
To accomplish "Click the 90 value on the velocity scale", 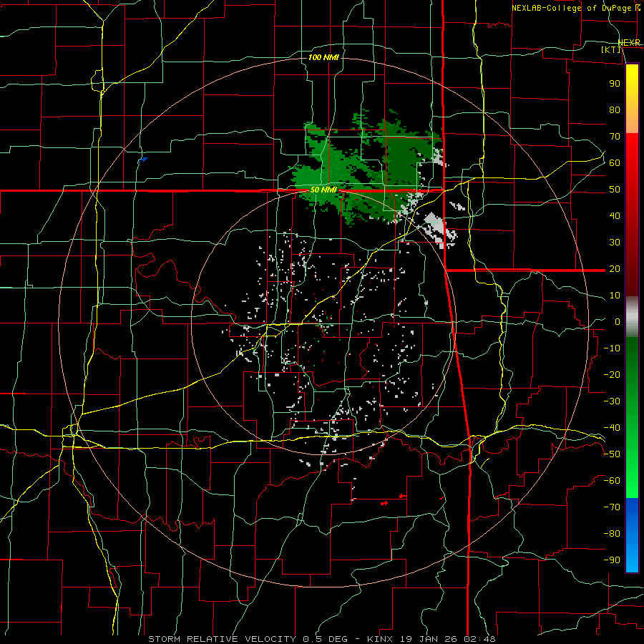I will 615,84.
